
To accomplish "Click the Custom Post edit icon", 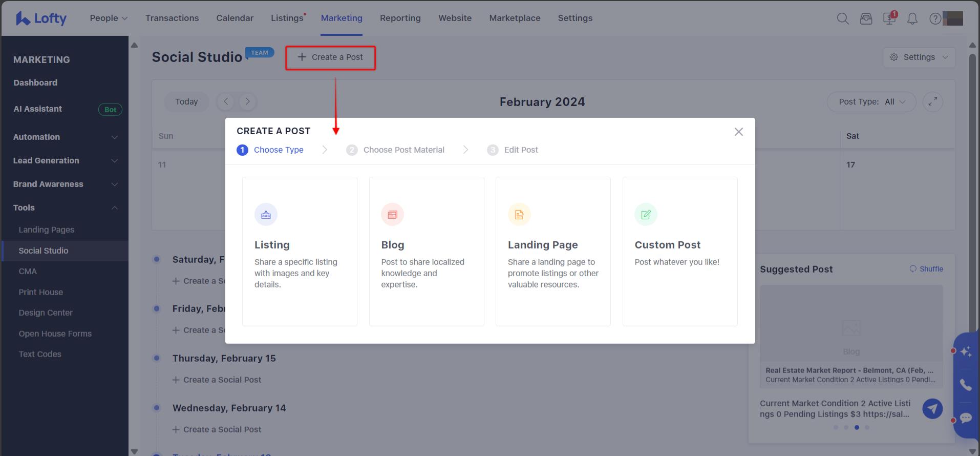I will tap(646, 215).
